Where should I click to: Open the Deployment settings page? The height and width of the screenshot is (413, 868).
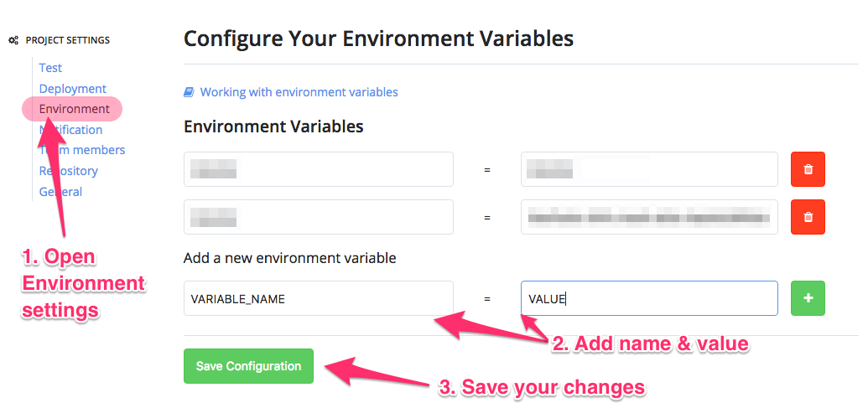point(72,89)
